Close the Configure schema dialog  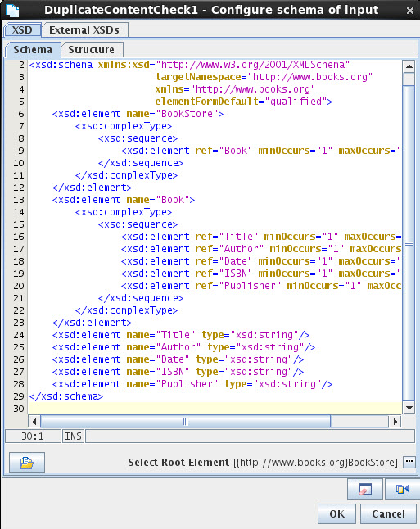[410, 11]
